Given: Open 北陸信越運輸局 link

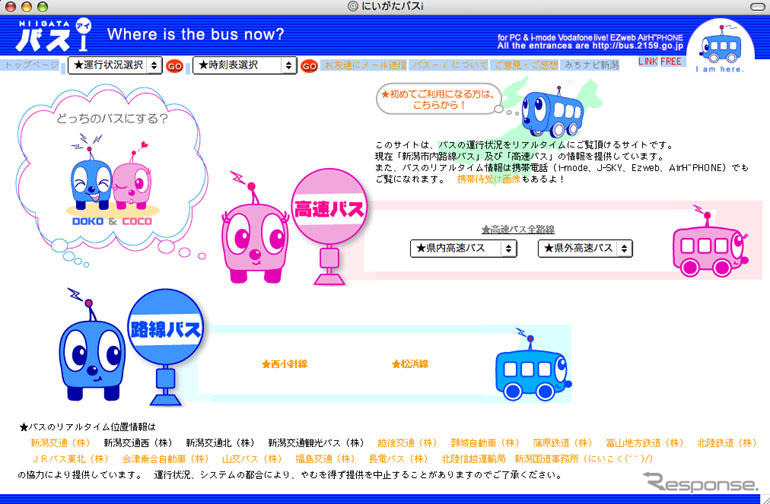Looking at the screenshot, I should (x=473, y=459).
